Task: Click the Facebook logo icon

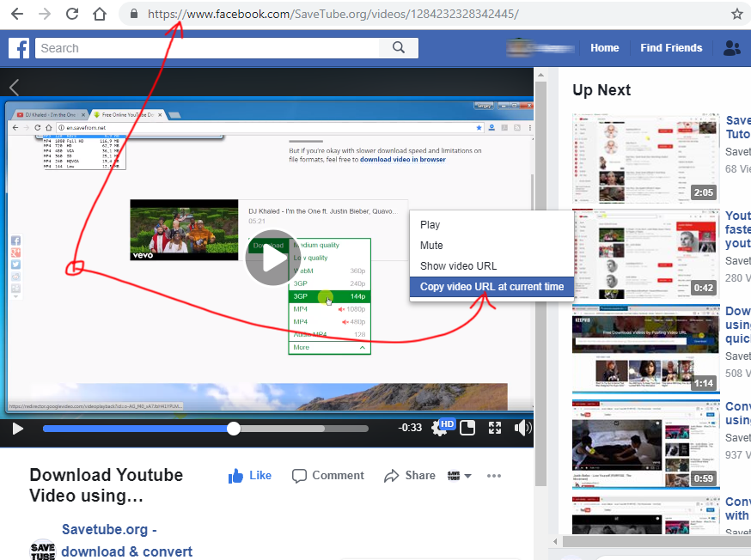Action: [19, 48]
